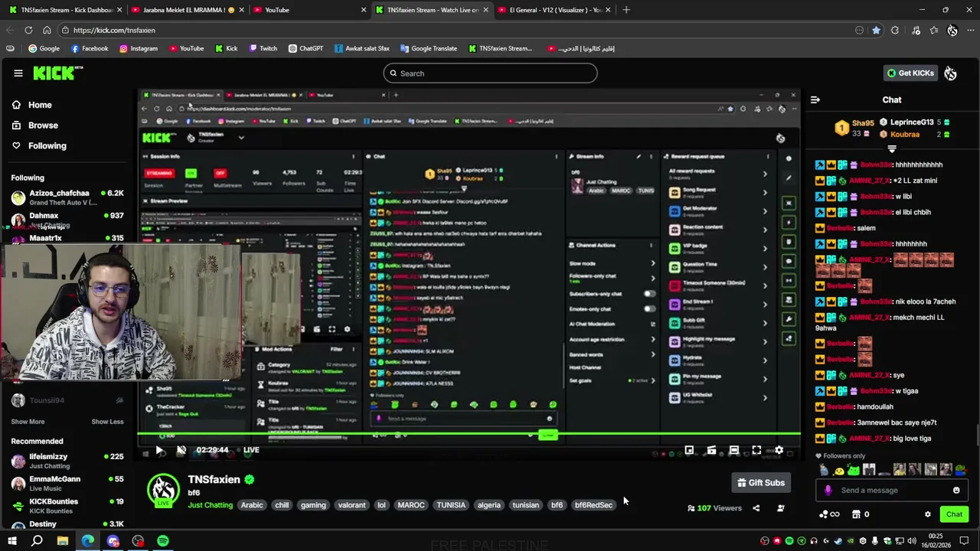Click the follow-user icon beside share
Viewport: 980px width, 551px height.
point(781,508)
